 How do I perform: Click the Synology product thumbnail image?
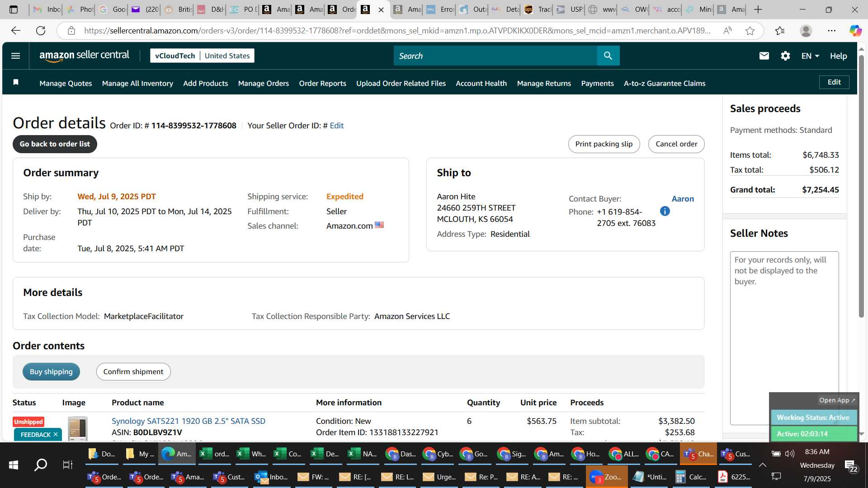pyautogui.click(x=77, y=428)
